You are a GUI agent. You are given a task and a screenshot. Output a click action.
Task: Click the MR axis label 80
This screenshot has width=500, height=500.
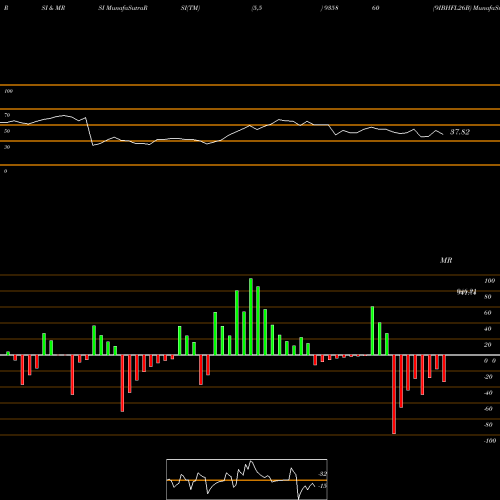point(488,297)
